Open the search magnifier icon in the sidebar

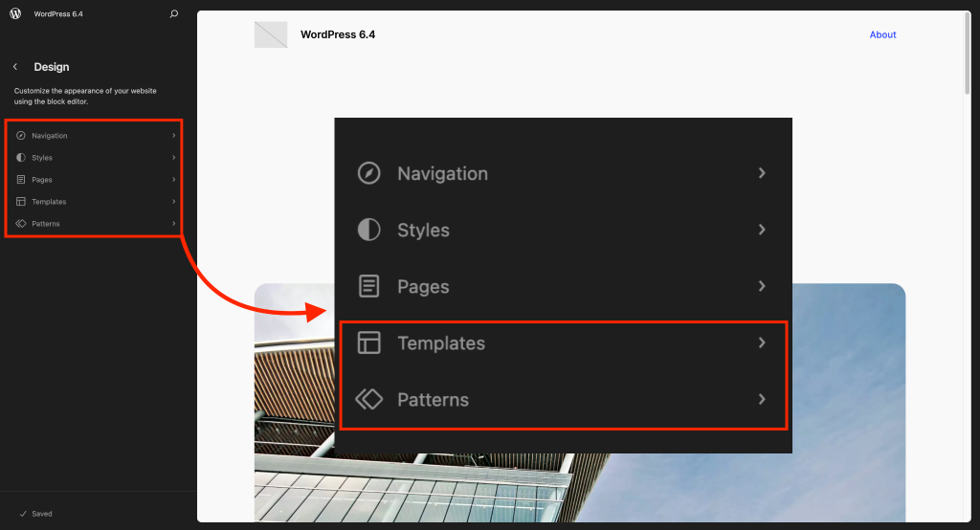coord(174,13)
